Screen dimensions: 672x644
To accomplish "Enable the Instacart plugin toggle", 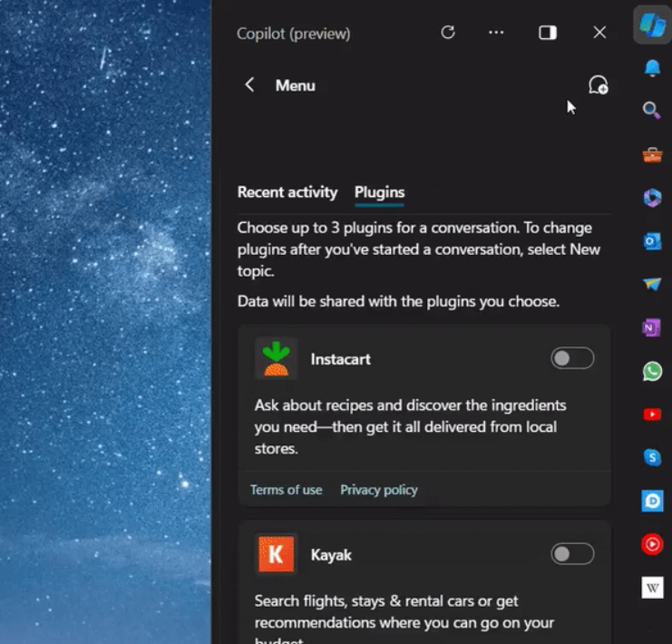I will coord(572,358).
